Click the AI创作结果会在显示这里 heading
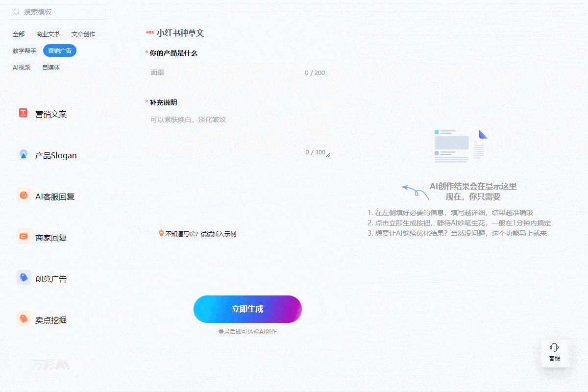588x392 pixels. point(473,186)
